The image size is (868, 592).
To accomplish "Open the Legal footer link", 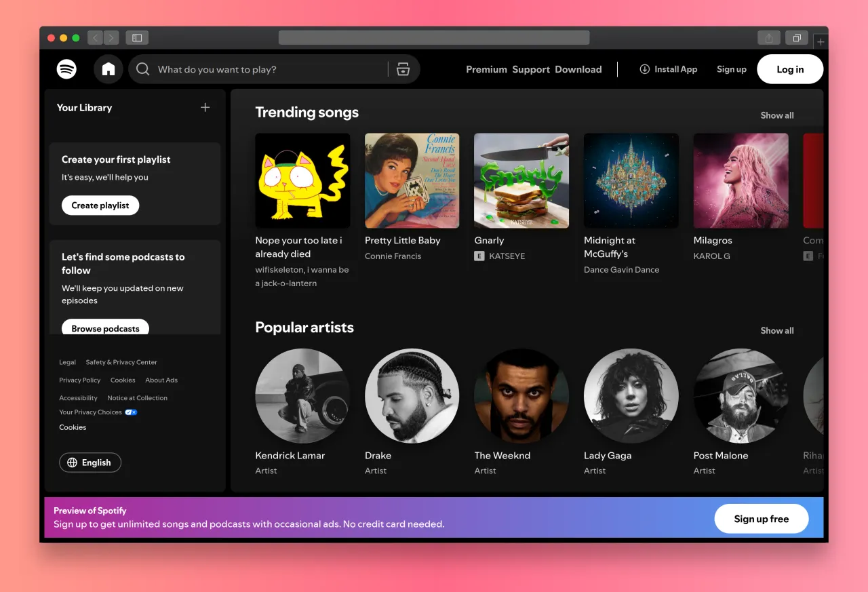I will [x=68, y=362].
